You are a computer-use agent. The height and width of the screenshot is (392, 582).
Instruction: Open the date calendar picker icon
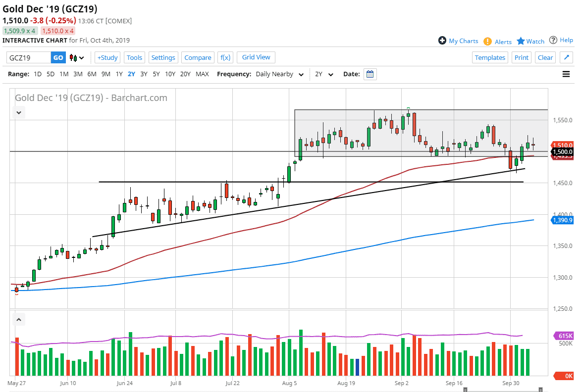370,74
